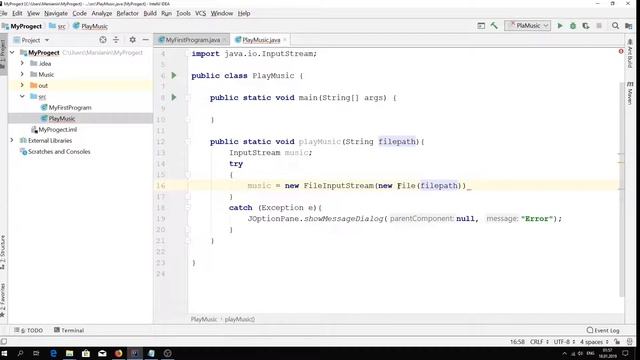
Task: Open Windows taskbar search
Action: point(20,353)
